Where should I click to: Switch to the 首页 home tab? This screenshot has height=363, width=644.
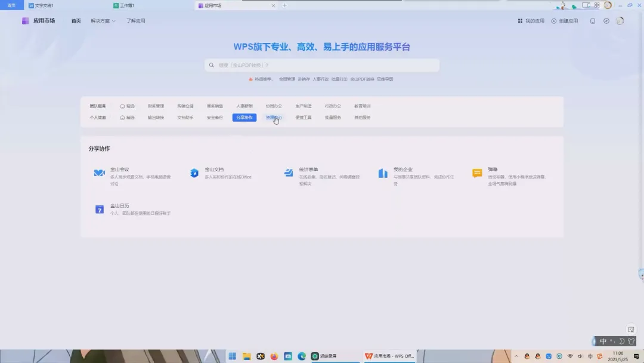pos(11,5)
